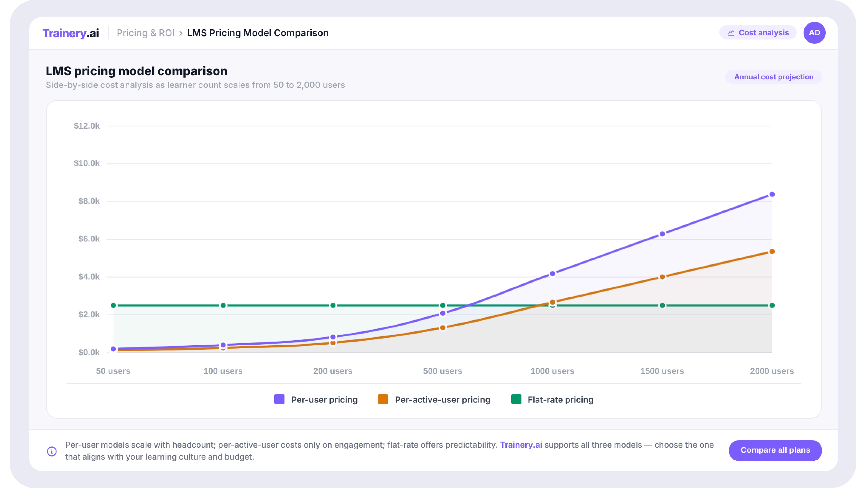Screen dimensions: 868x488
Task: Click the 2000 users axis label
Action: (x=772, y=371)
